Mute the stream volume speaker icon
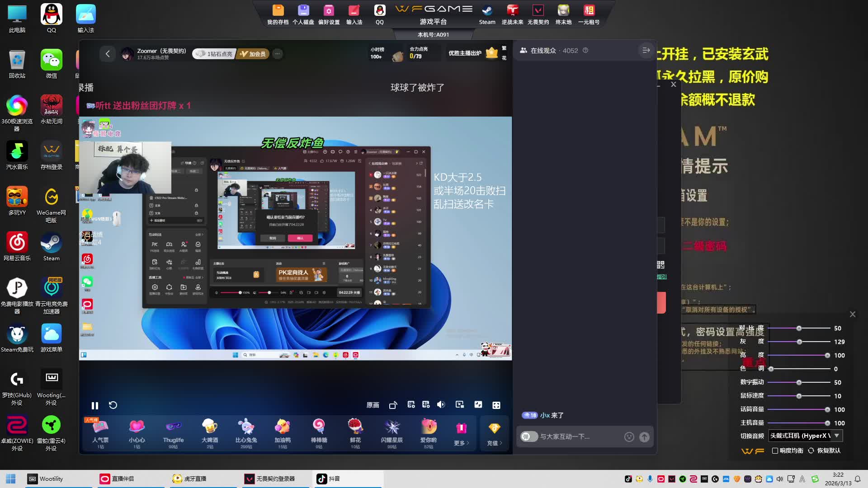Screen dimensions: 868x488 441,405
